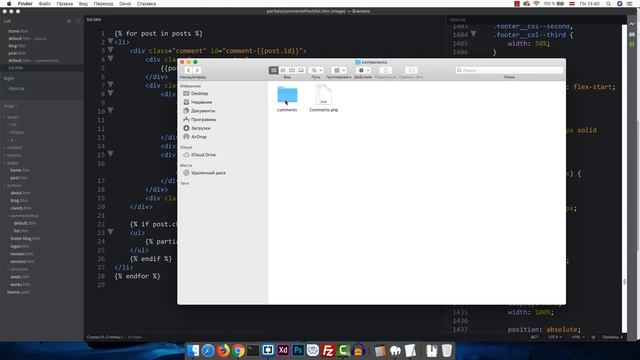Viewport: 640px width, 360px height.
Task: Switch Finder to column view
Action: 292,70
